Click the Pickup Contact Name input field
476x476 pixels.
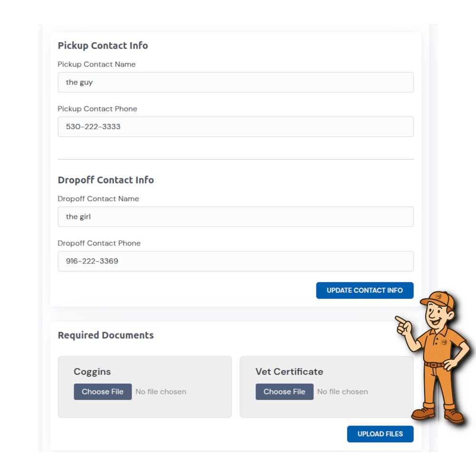pos(236,82)
